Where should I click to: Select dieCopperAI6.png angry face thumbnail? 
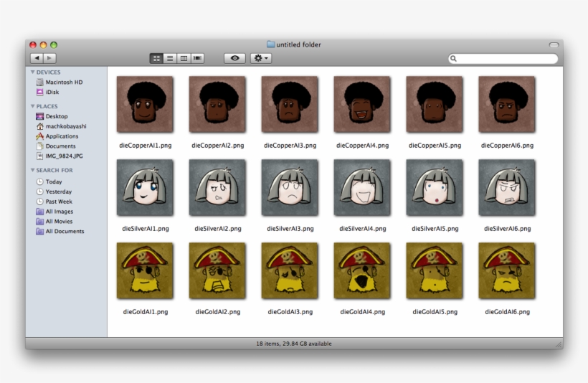[507, 104]
